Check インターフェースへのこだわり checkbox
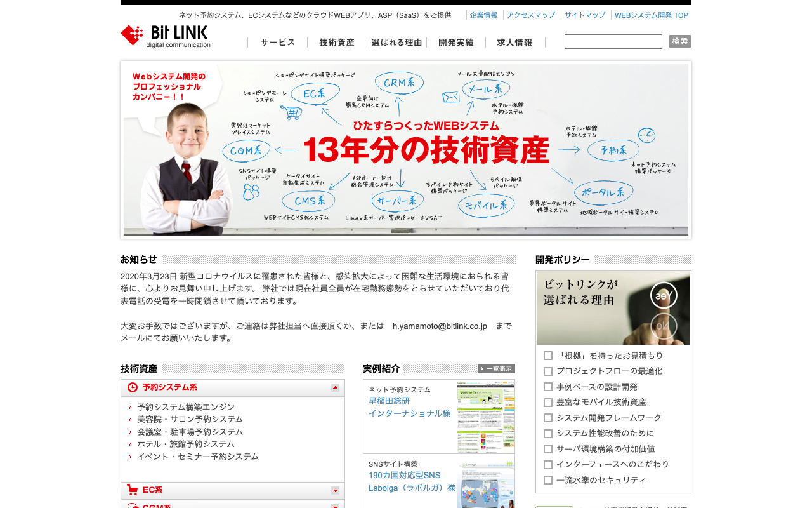812x508 pixels. pos(548,465)
